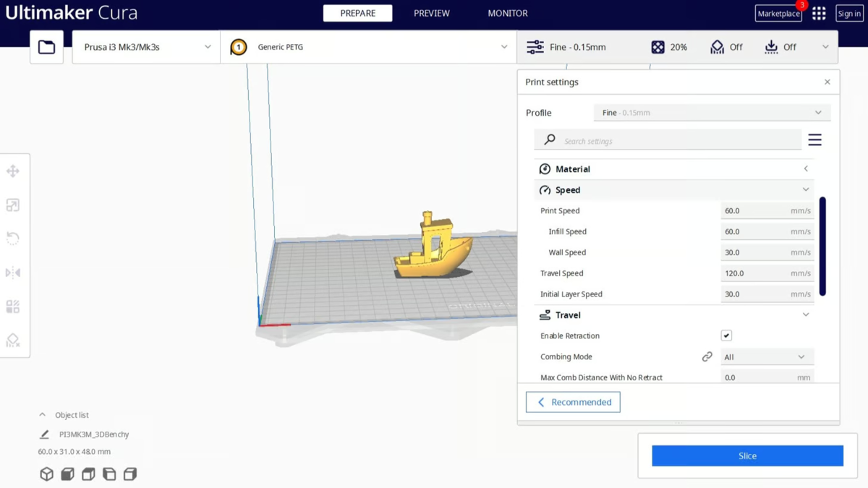This screenshot has width=868, height=488.
Task: Click the dimensions text 60.0 x 31.0 x 48.0 mm
Action: coord(75,452)
